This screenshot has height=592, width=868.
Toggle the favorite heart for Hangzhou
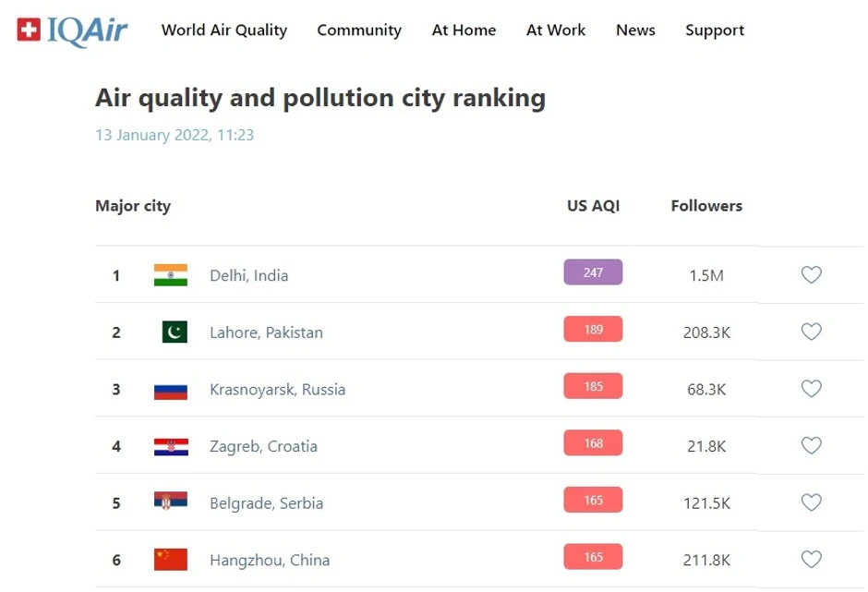pos(812,559)
